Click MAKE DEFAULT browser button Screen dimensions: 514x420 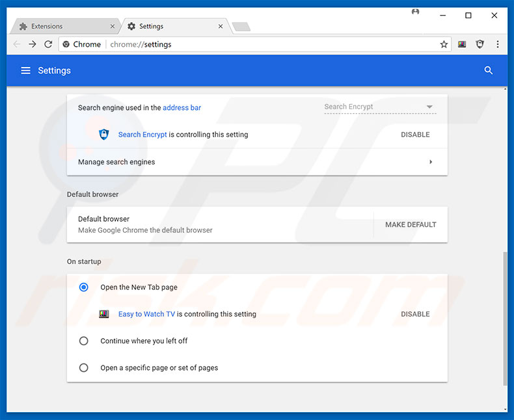tap(411, 225)
